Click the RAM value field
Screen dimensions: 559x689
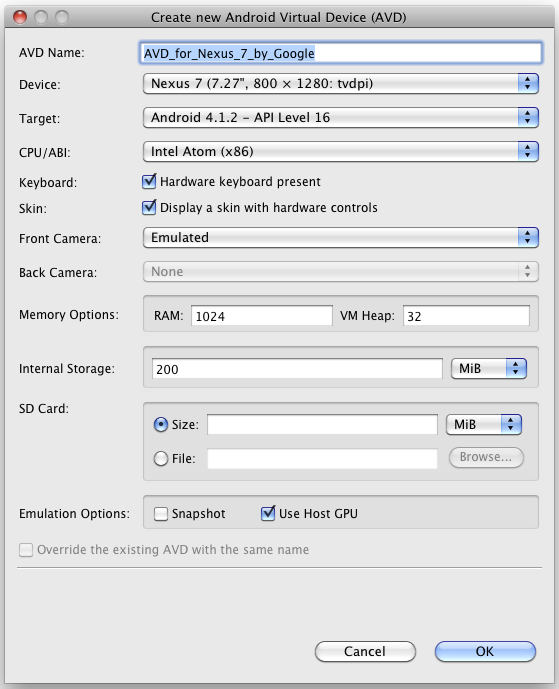click(261, 316)
